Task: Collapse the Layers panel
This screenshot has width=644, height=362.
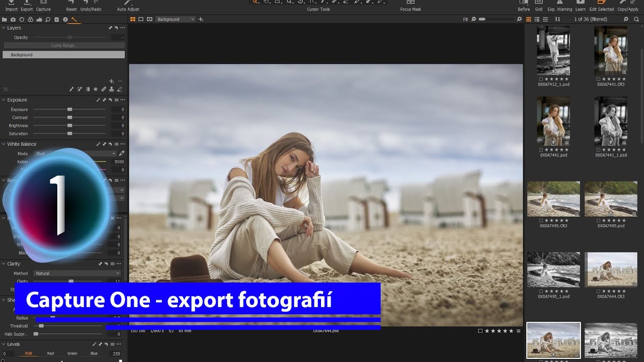Action: tap(4, 28)
